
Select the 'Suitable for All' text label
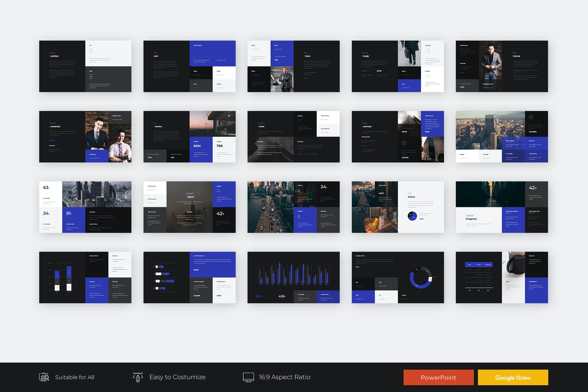tap(75, 377)
